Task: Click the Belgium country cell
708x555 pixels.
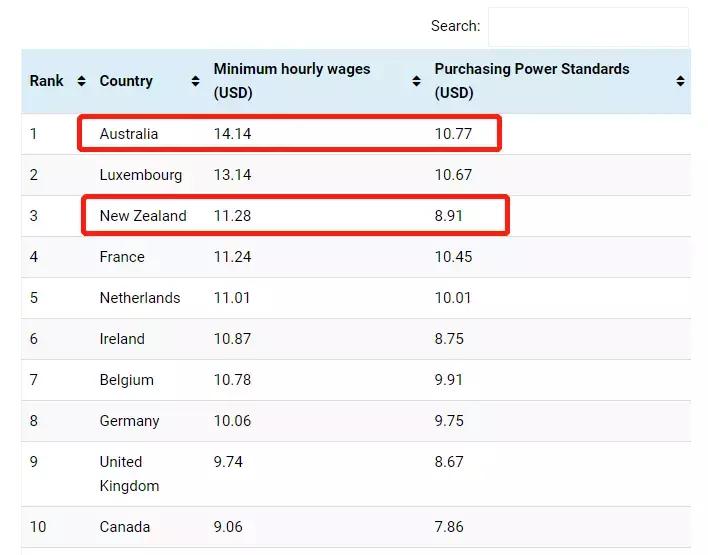Action: coord(127,380)
